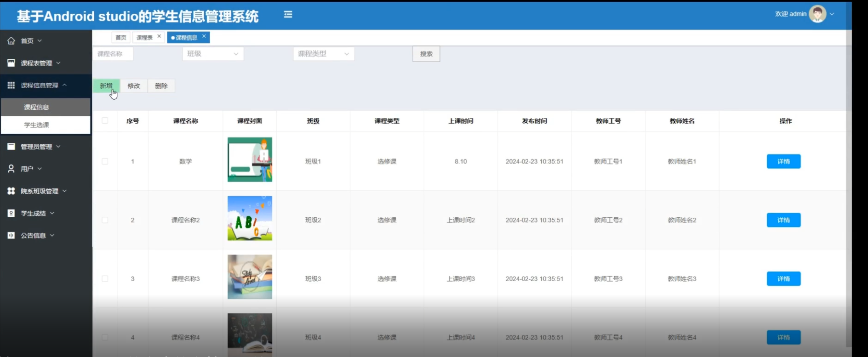Open the 班级 dropdown filter

tap(213, 54)
